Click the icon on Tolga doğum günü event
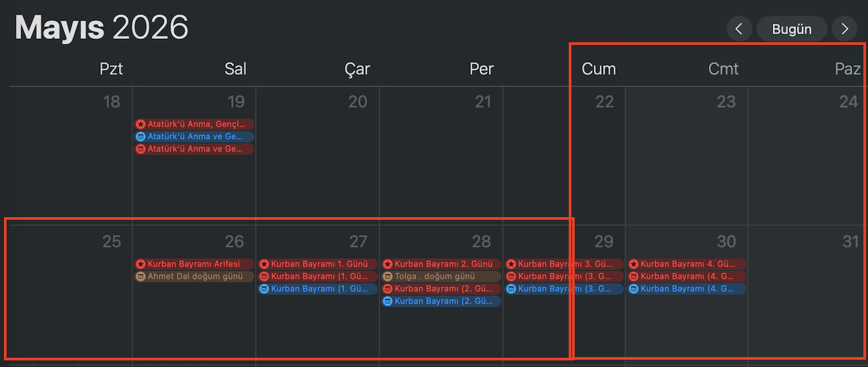The height and width of the screenshot is (367, 868). pyautogui.click(x=388, y=277)
